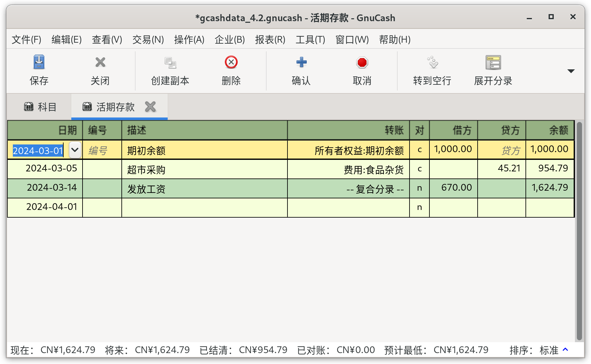Image resolution: width=591 pixels, height=364 pixels.
Task: Click the 转账 column header
Action: (348, 130)
